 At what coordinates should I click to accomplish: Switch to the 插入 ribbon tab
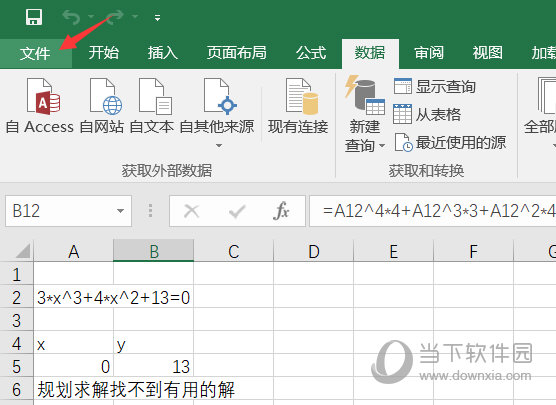(x=163, y=53)
